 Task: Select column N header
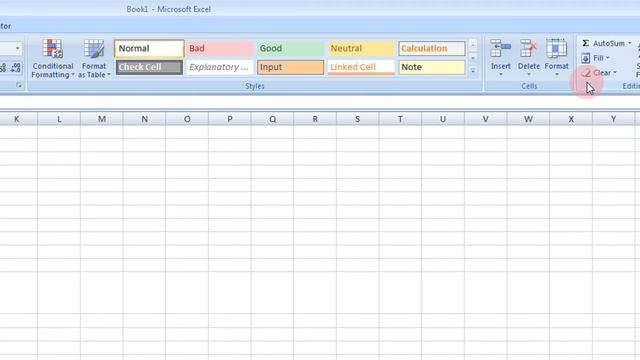pyautogui.click(x=144, y=119)
